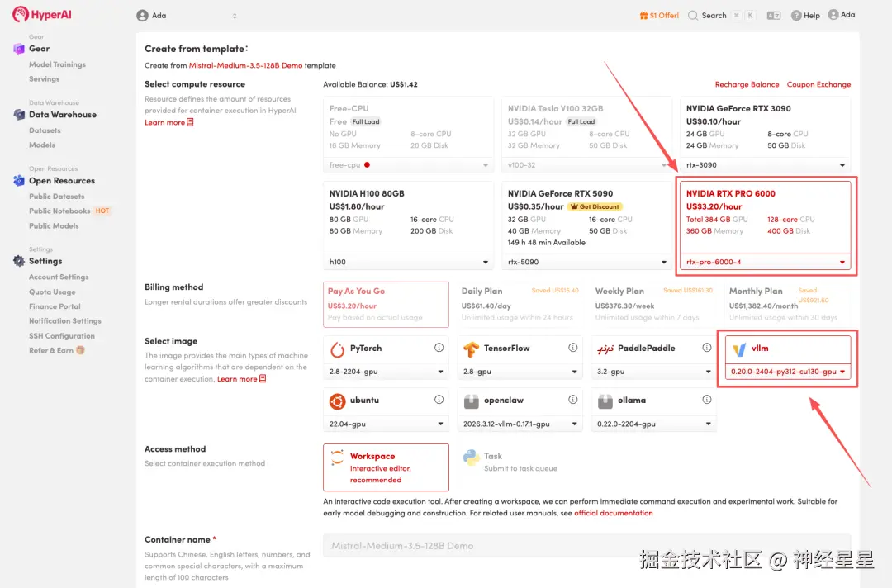Focus the Container name input field
This screenshot has width=892, height=588.
(x=586, y=546)
